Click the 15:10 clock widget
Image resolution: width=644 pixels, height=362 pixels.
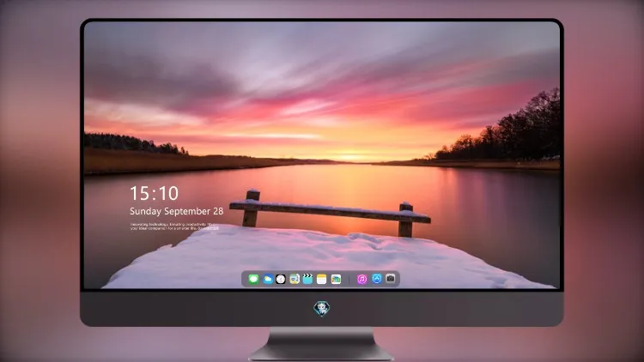pyautogui.click(x=154, y=193)
